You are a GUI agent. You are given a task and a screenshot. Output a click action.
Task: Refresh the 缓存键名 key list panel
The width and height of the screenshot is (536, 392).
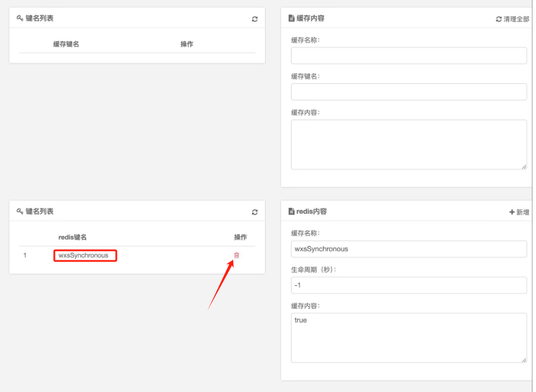click(254, 19)
